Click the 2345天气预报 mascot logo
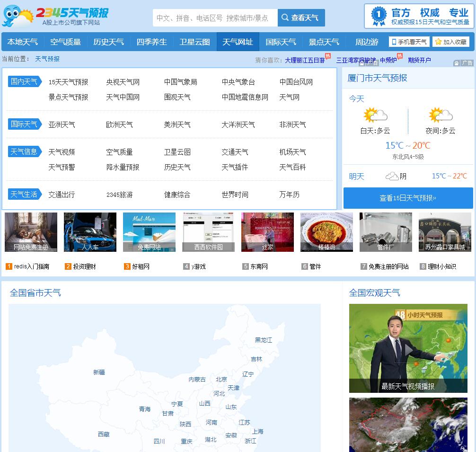The height and width of the screenshot is (452, 476). pyautogui.click(x=55, y=16)
